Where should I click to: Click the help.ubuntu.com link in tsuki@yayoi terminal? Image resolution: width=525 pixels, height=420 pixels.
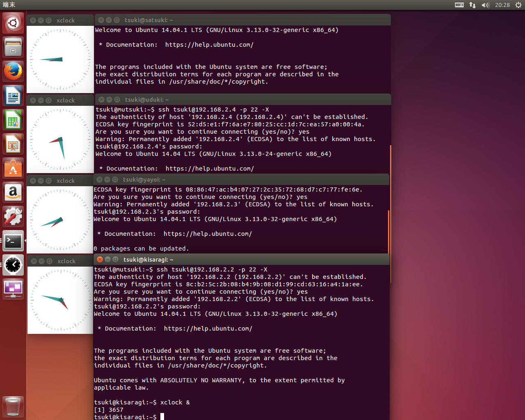click(208, 234)
